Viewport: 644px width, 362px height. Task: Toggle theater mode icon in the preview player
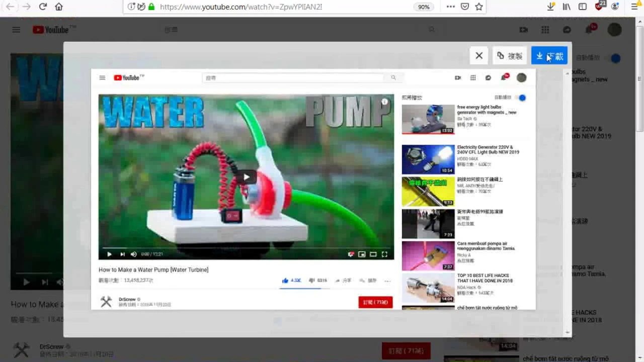pyautogui.click(x=373, y=254)
